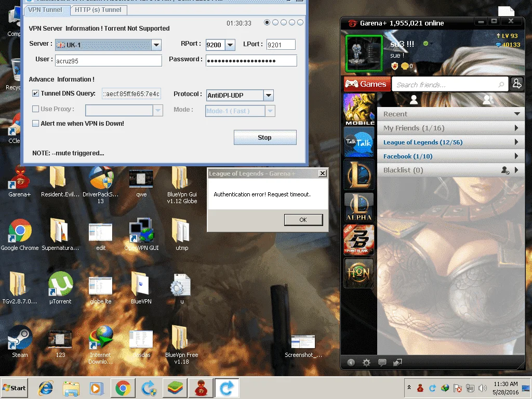532x399 pixels.
Task: Uncheck Tunnel DNS Query checkbox
Action: pos(36,94)
